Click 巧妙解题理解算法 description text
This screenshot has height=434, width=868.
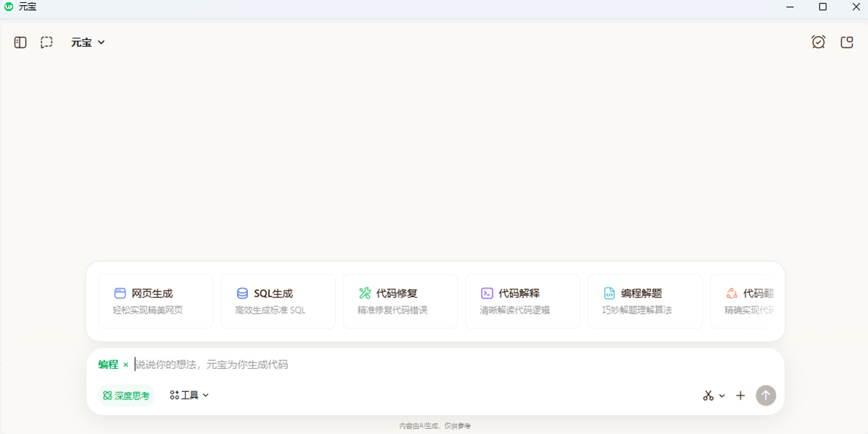(x=637, y=310)
